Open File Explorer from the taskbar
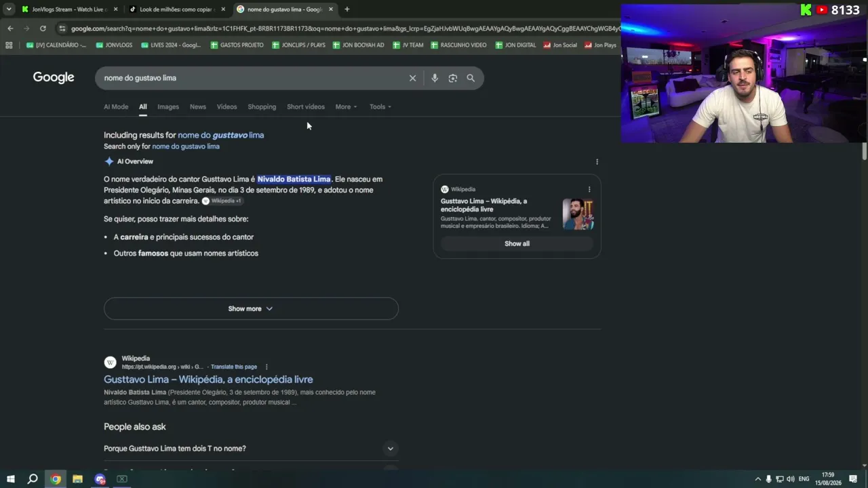The width and height of the screenshot is (868, 488). 77,479
